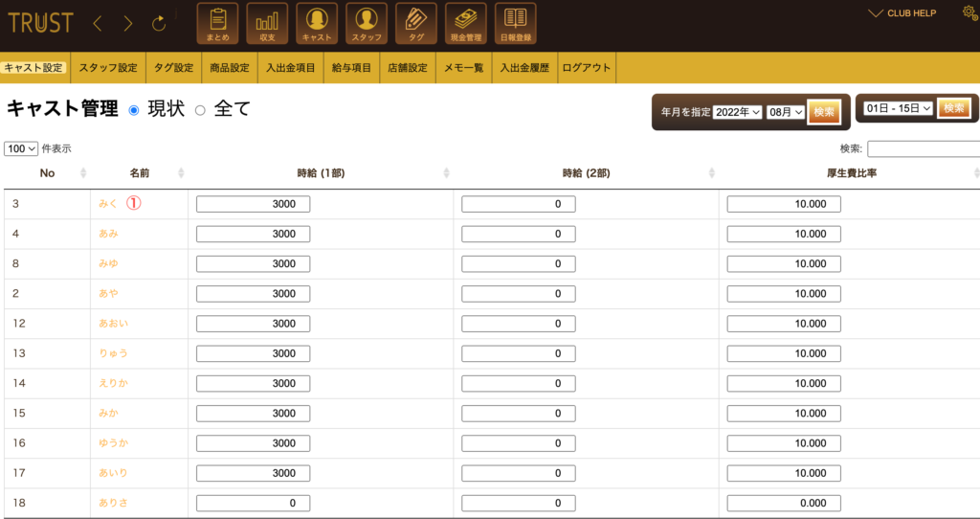Open cast member あみ link

pos(108,234)
